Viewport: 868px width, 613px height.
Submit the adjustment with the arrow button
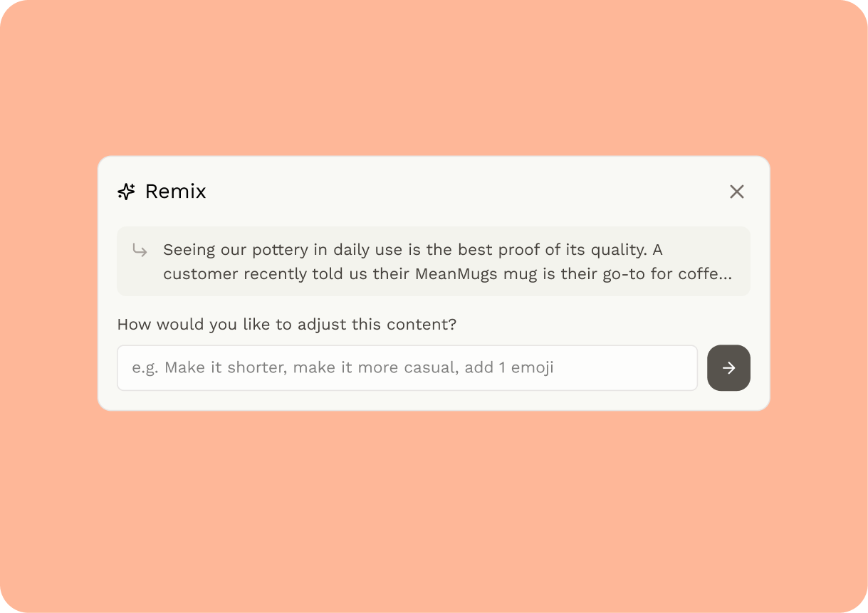click(728, 367)
